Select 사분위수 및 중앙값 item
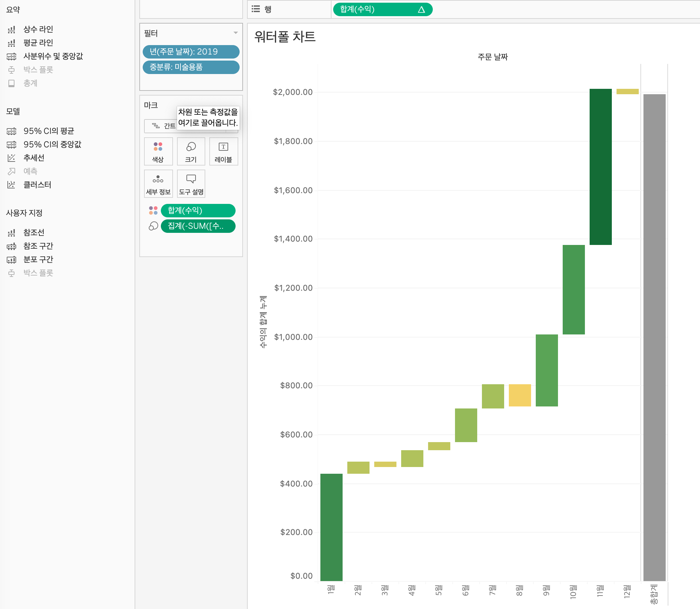 point(53,56)
